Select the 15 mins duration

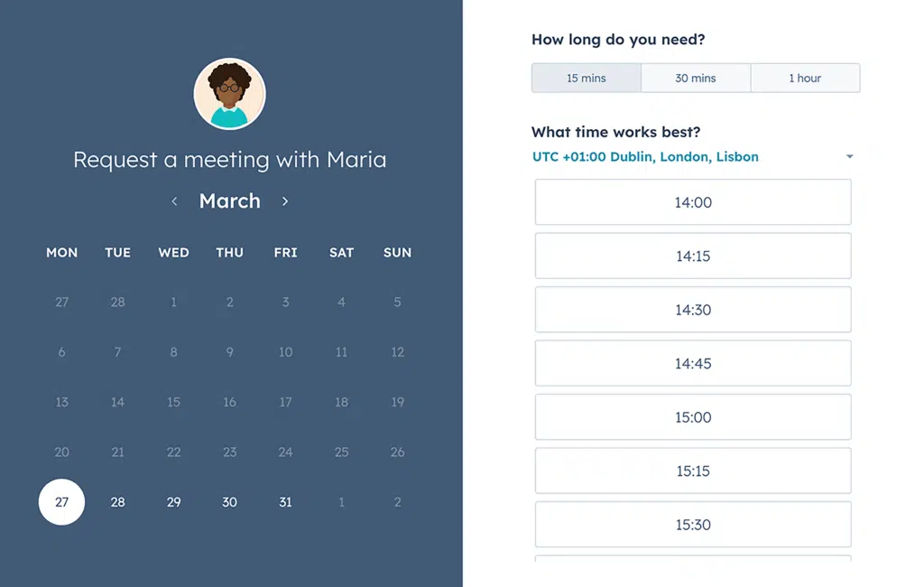[x=587, y=79]
